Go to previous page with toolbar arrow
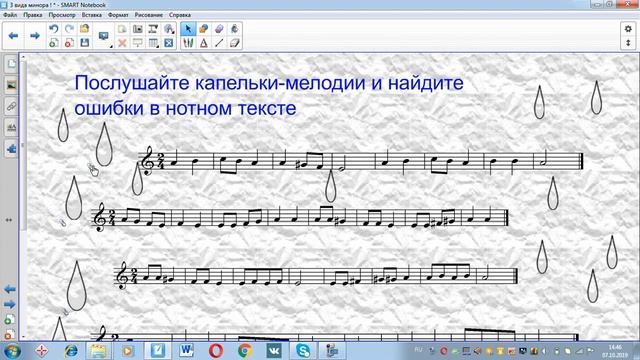This screenshot has width=640, height=360. click(x=13, y=36)
